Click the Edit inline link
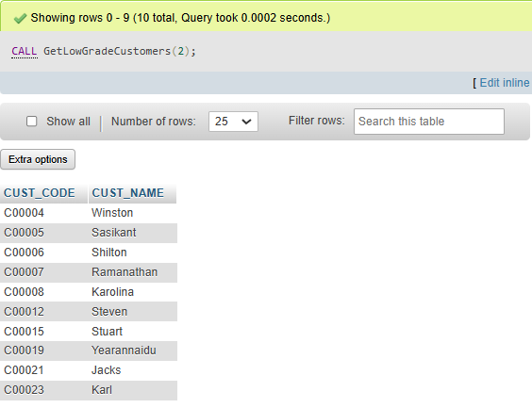The height and width of the screenshot is (408, 532). (x=505, y=83)
